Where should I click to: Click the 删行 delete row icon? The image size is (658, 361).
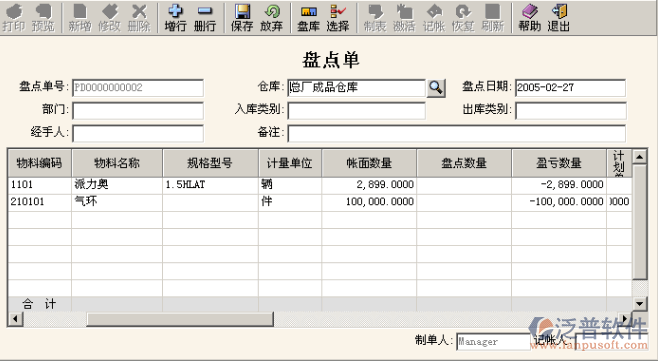click(x=205, y=18)
